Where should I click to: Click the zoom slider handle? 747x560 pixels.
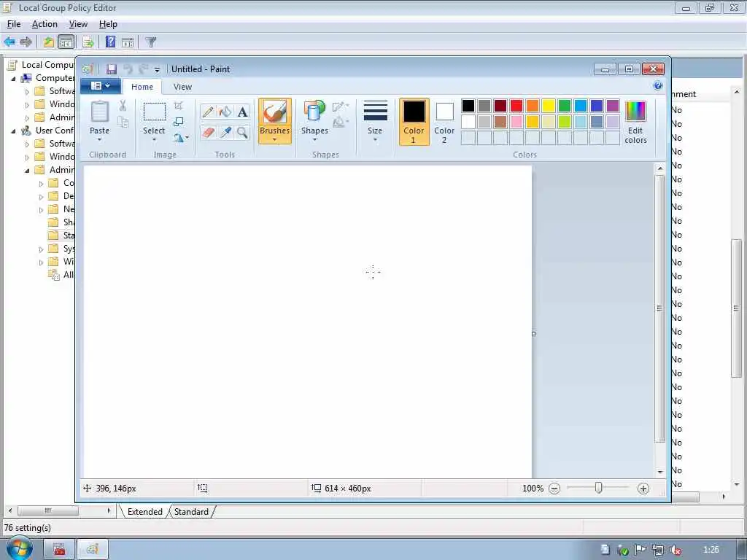coord(598,488)
